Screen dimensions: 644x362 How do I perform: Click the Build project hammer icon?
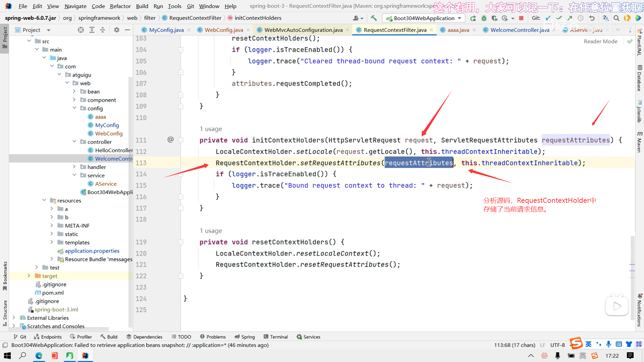point(374,18)
